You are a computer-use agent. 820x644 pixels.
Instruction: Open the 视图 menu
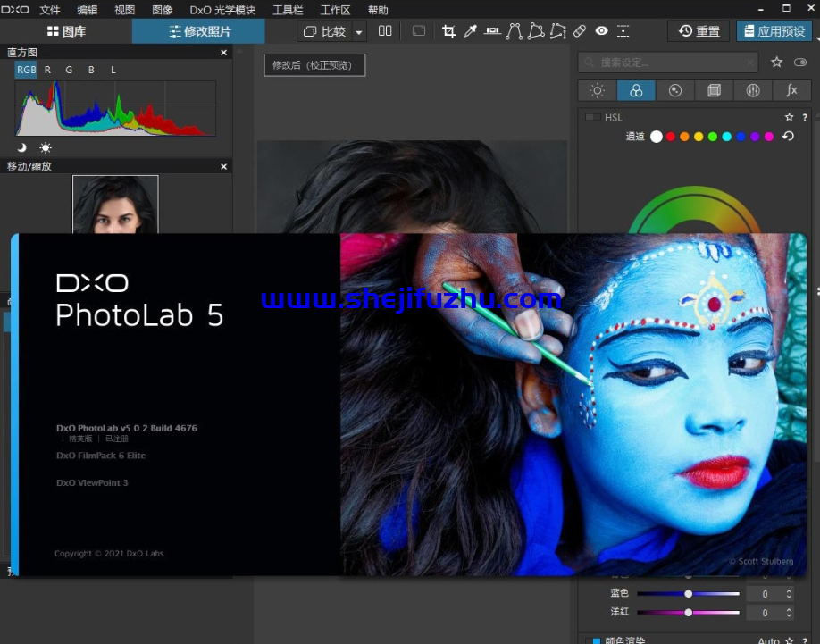[x=124, y=10]
